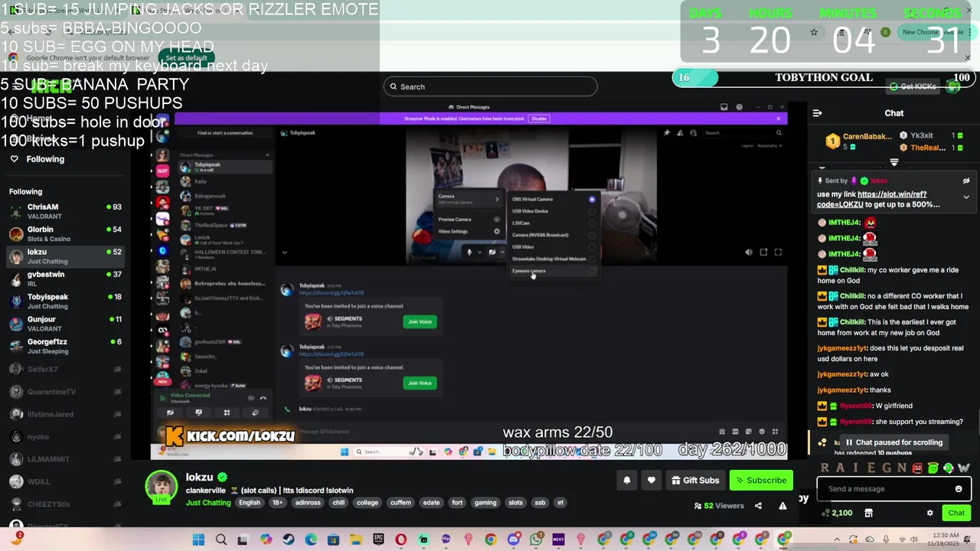The image size is (980, 551).
Task: Focus the Kick Search field
Action: (x=490, y=86)
